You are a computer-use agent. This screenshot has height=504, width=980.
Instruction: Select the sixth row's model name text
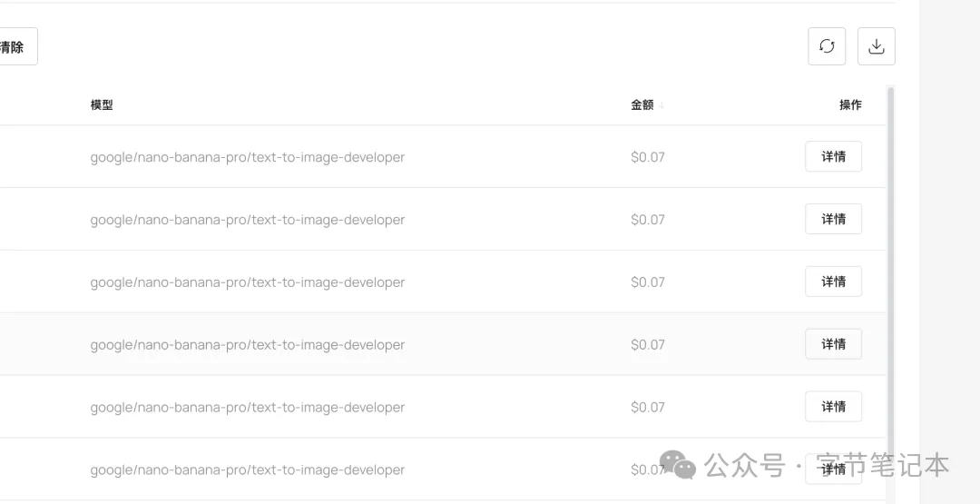click(x=247, y=470)
